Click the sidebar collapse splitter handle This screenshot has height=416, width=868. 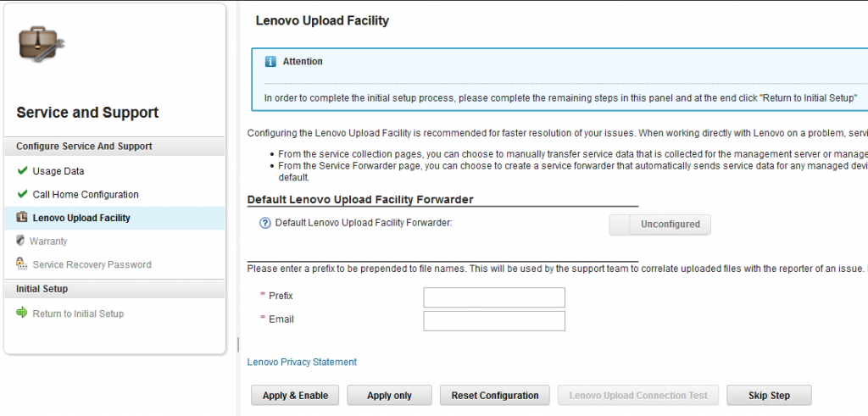238,345
